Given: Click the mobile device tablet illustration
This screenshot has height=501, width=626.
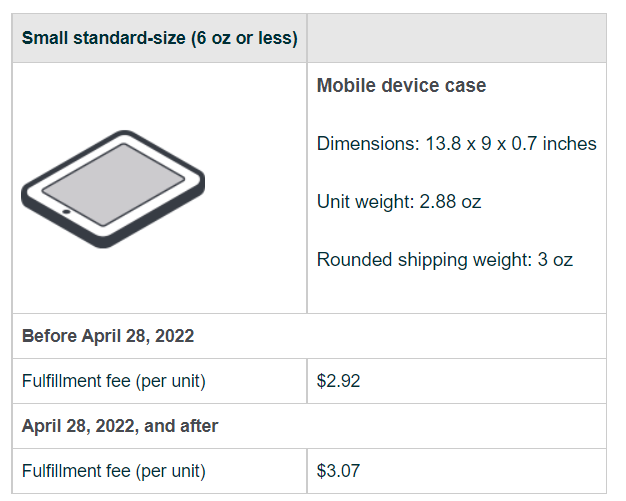Looking at the screenshot, I should click(112, 188).
